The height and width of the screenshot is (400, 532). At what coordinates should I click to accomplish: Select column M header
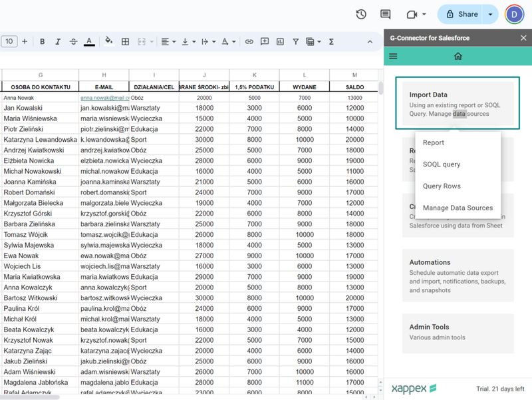pyautogui.click(x=354, y=75)
